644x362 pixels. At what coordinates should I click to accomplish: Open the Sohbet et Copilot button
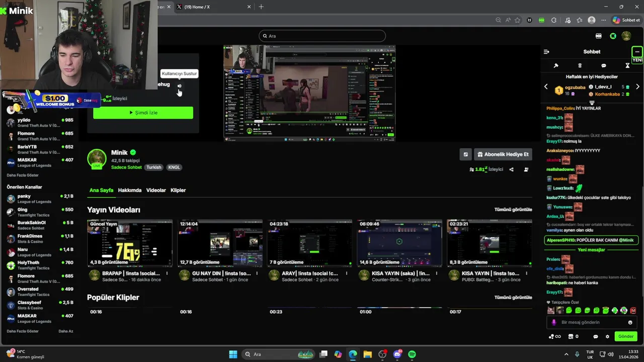pyautogui.click(x=626, y=20)
